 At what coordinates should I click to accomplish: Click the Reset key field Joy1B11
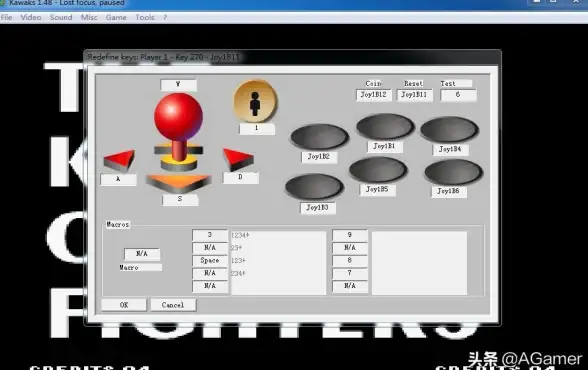point(414,95)
